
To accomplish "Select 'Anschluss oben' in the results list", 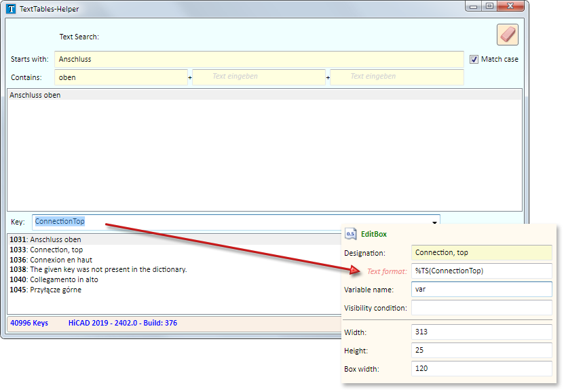I will click(x=35, y=96).
